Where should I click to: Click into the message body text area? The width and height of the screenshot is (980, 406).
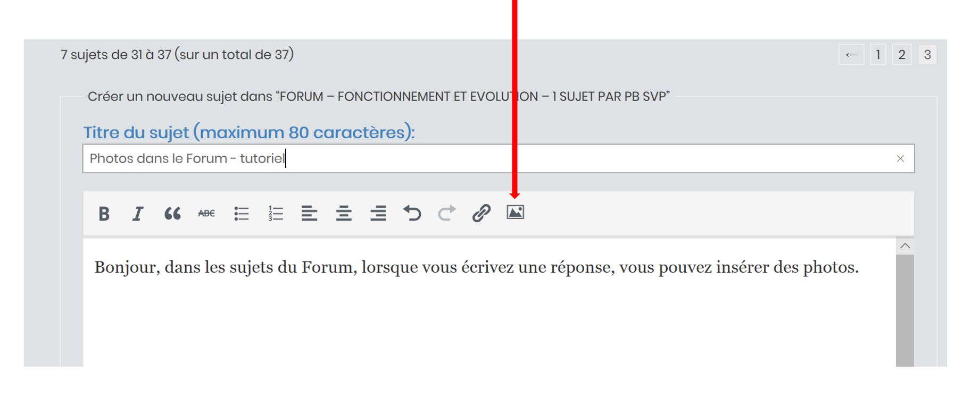click(479, 319)
